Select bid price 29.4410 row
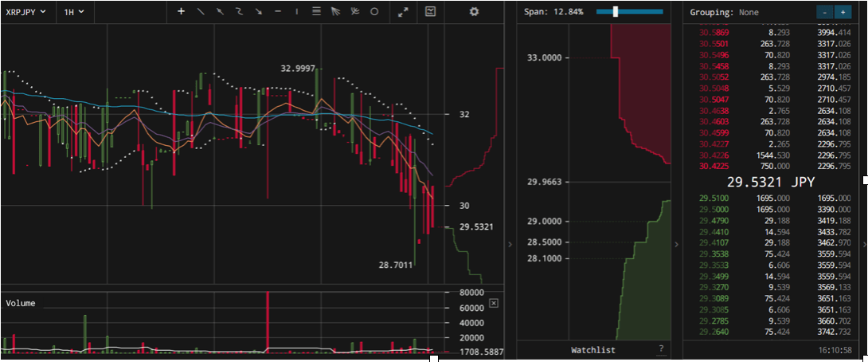 tap(774, 232)
